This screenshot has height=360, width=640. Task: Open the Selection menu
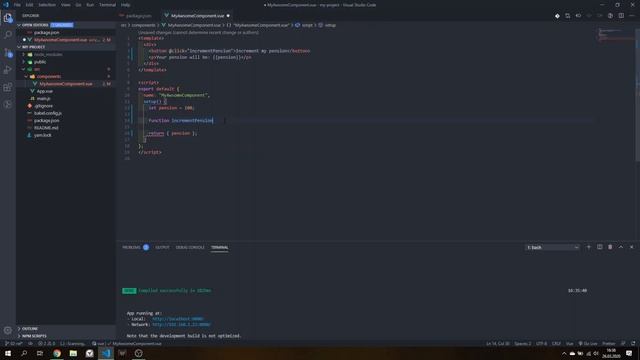47,5
